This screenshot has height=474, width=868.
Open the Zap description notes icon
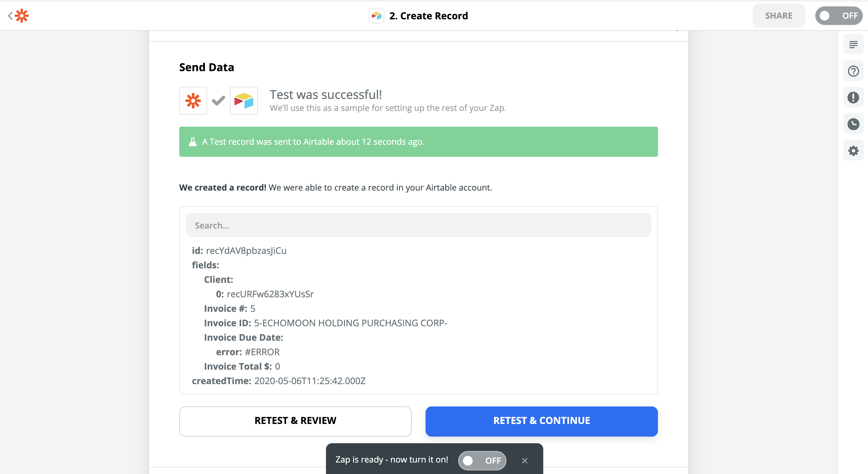click(853, 44)
